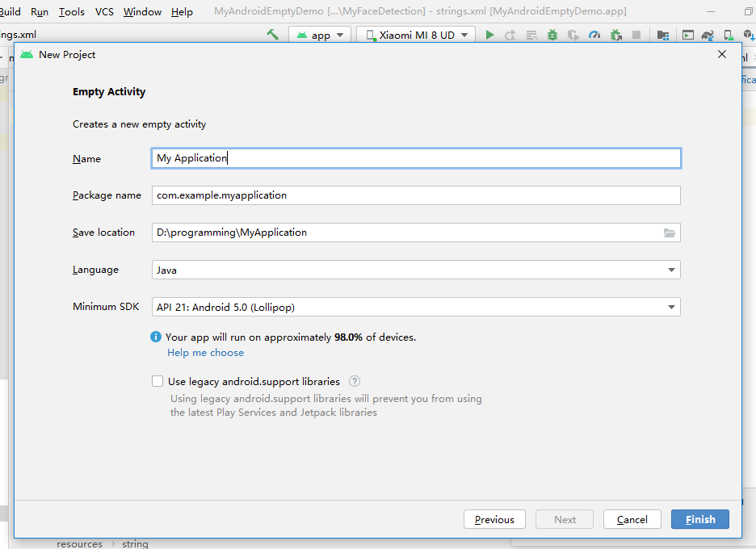This screenshot has height=549, width=756.
Task: Click the Run Anything terminal icon
Action: pyautogui.click(x=688, y=35)
